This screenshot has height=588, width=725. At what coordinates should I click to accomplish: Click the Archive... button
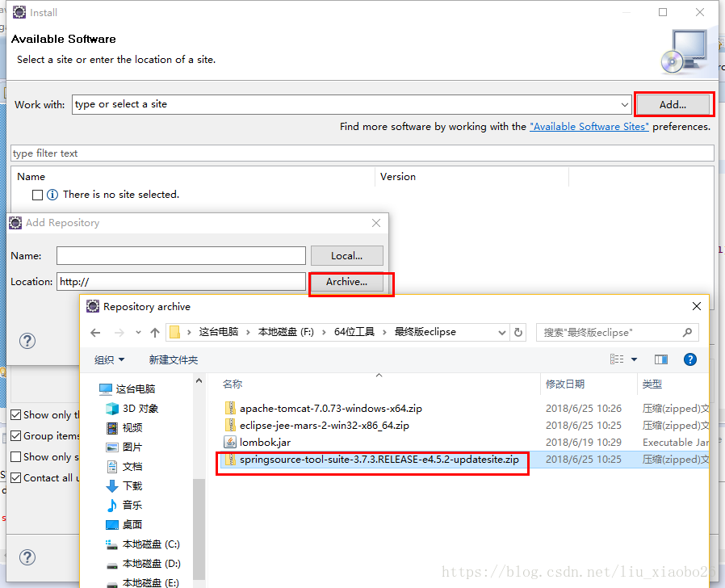(347, 282)
